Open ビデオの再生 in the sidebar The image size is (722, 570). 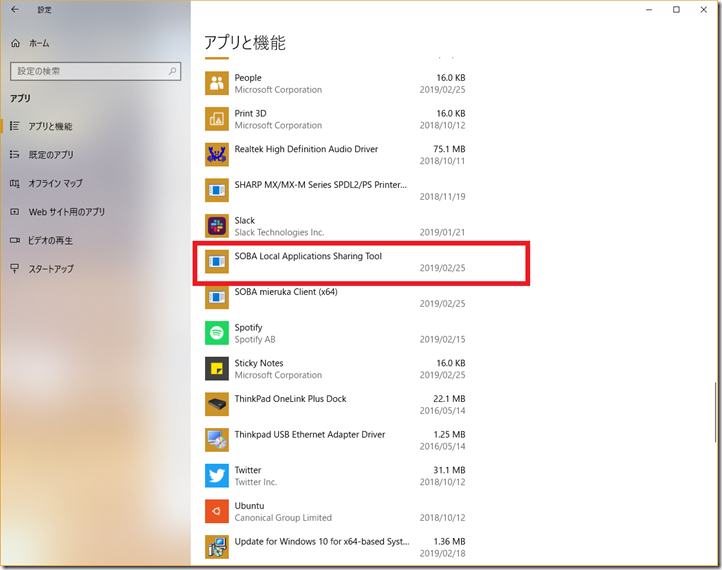point(50,240)
